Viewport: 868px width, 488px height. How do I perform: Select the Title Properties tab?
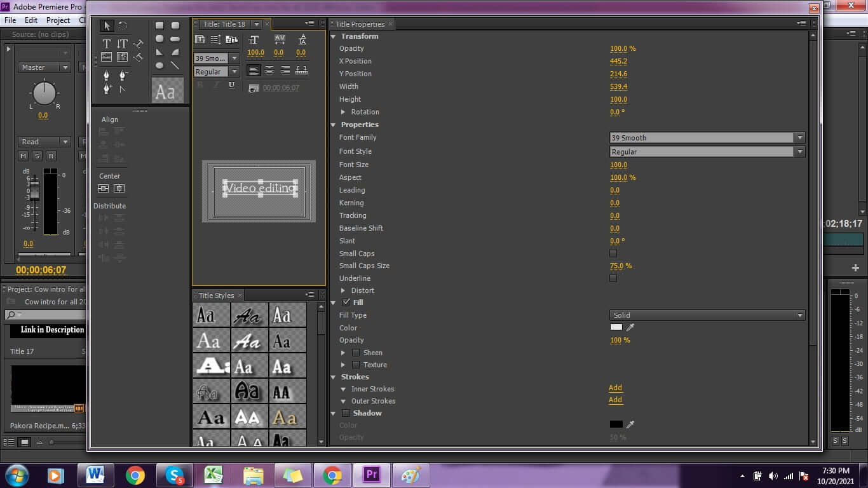point(360,24)
